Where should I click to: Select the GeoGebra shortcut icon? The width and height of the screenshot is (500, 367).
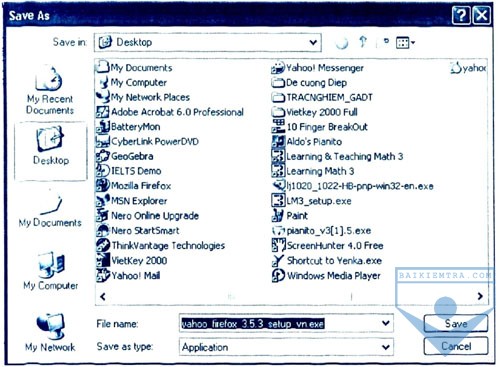coord(103,156)
